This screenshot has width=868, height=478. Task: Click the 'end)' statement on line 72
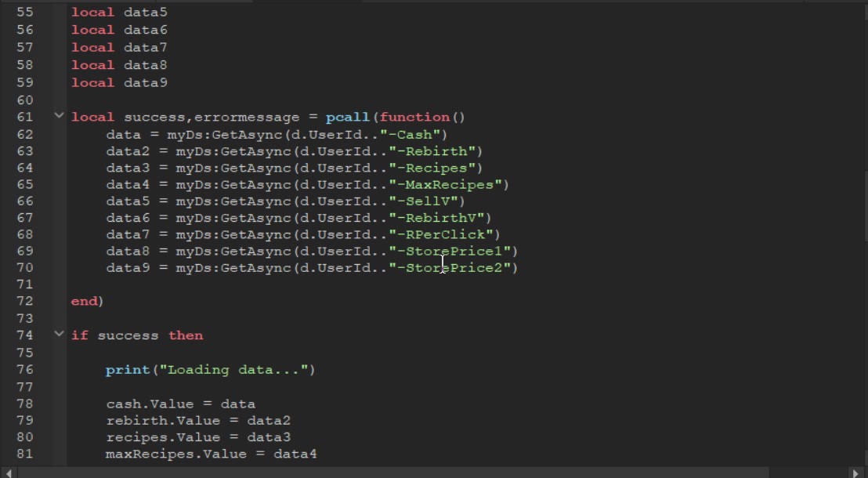87,301
